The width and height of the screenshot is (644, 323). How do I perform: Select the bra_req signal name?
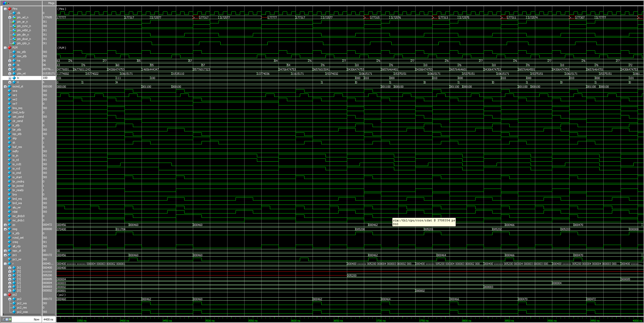[17, 108]
